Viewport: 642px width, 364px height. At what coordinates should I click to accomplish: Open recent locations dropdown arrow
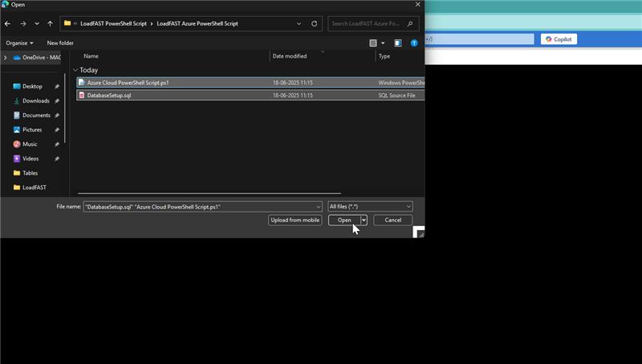click(x=37, y=23)
